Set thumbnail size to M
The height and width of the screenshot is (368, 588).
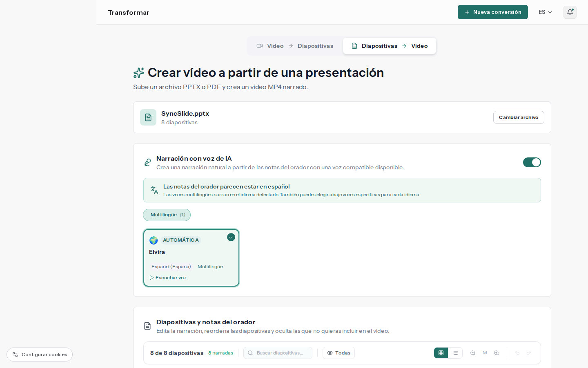coord(485,352)
